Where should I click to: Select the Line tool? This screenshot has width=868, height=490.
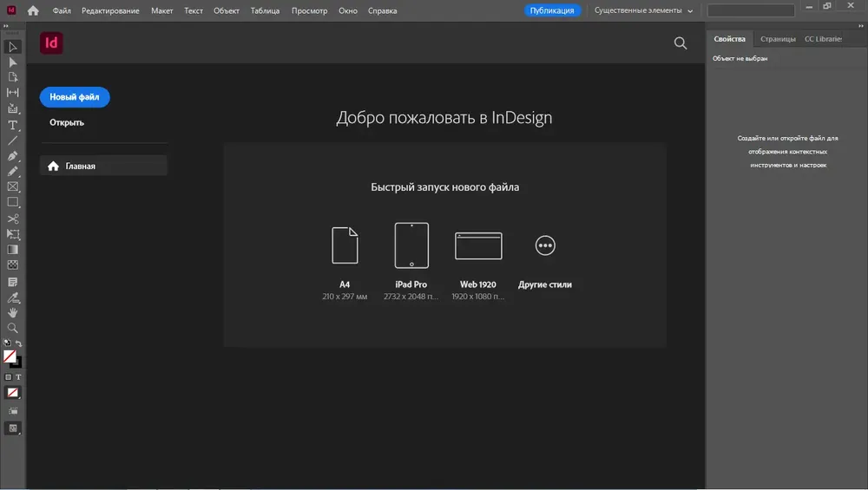13,140
